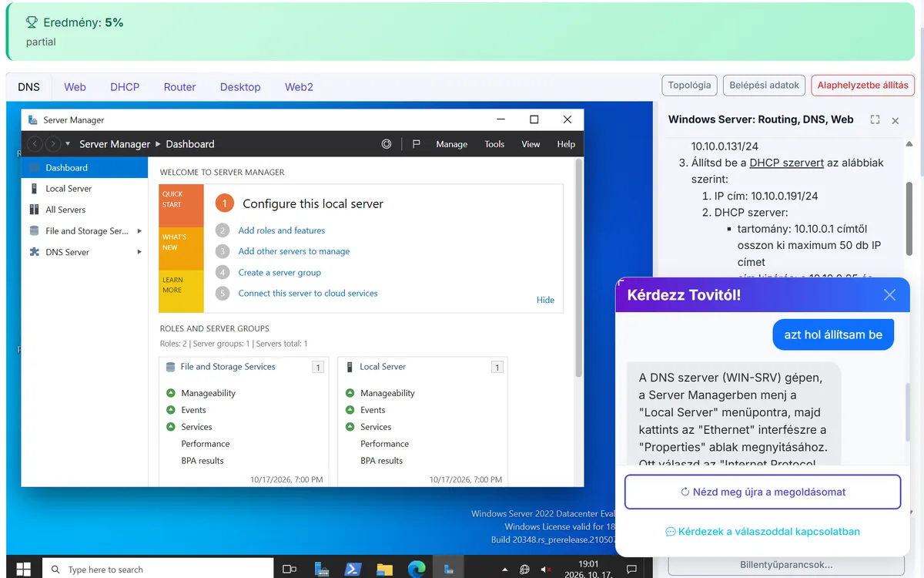Launch PowerShell from the taskbar

pyautogui.click(x=353, y=569)
